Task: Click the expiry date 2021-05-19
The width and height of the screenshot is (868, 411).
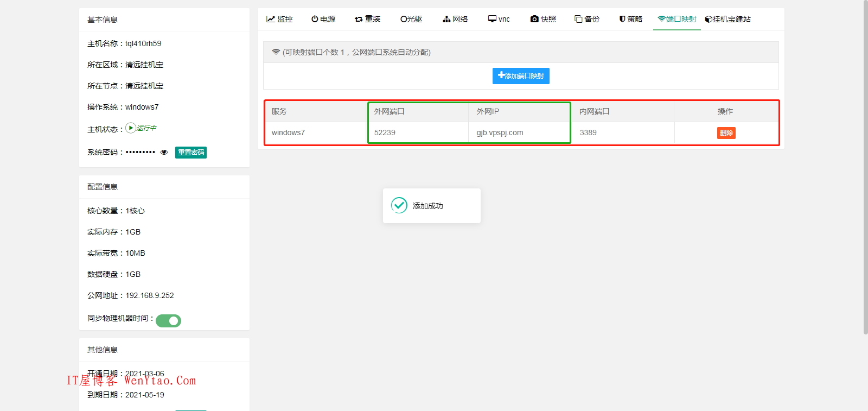Action: 145,395
